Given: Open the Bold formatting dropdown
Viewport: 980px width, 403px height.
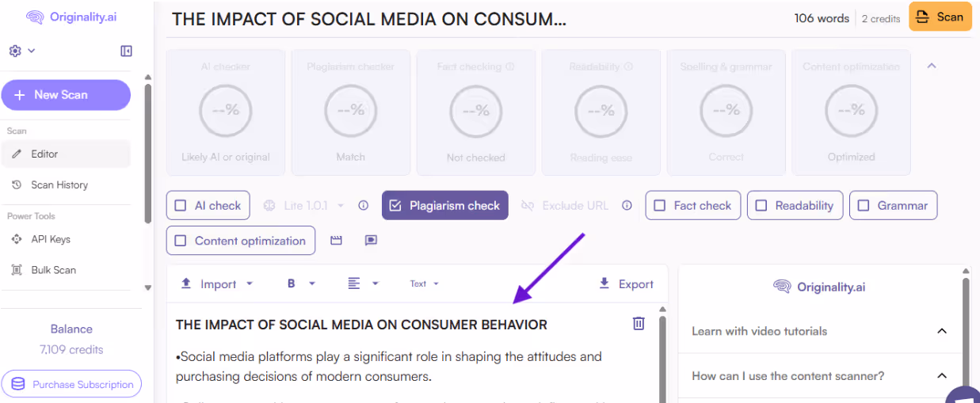Looking at the screenshot, I should (x=301, y=283).
